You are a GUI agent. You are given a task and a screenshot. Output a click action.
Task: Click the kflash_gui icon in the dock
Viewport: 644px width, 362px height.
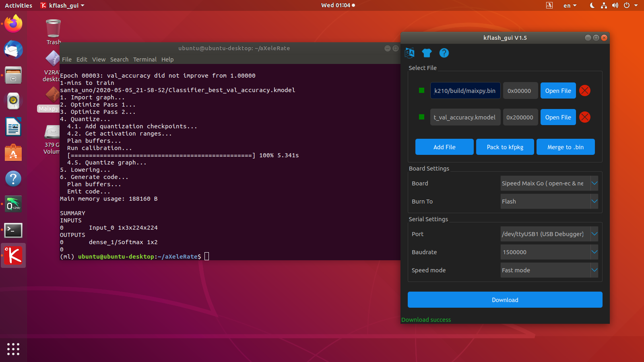point(13,255)
